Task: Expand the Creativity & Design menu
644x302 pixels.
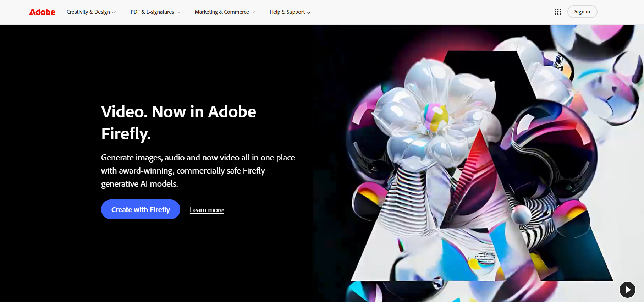Action: (x=91, y=12)
